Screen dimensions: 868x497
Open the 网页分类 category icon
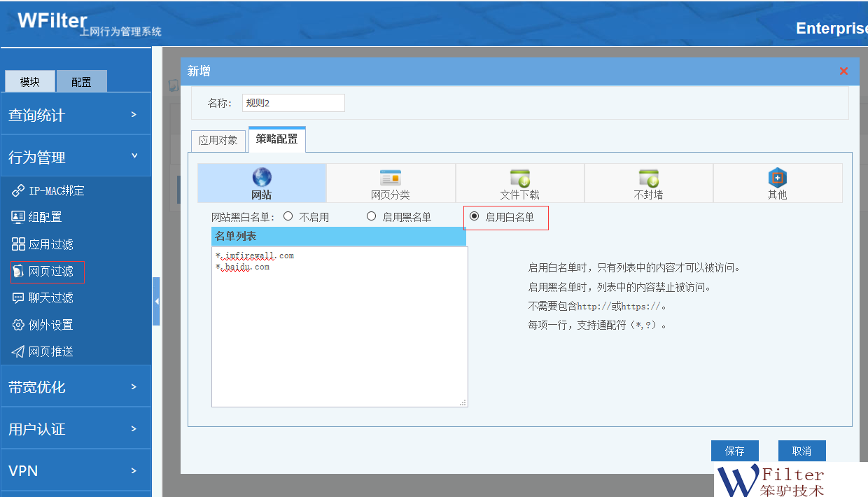(391, 178)
